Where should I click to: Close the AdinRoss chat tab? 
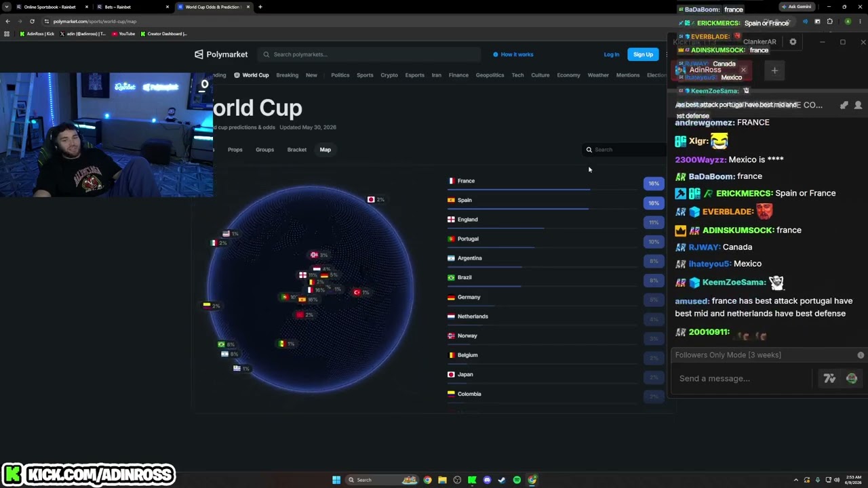click(743, 70)
